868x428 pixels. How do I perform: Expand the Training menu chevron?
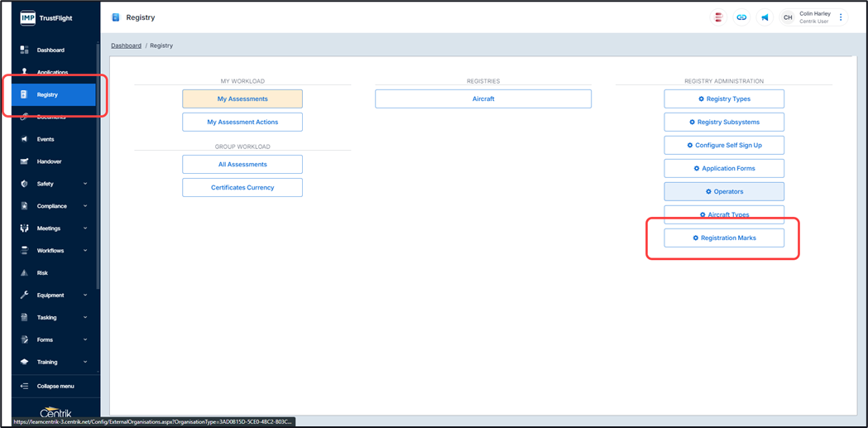point(85,362)
